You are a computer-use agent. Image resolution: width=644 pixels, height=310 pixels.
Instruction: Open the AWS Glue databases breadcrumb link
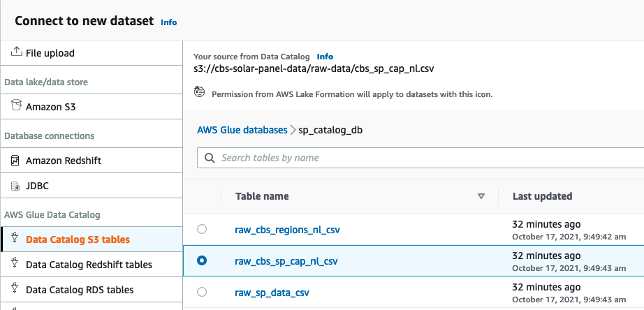[242, 130]
